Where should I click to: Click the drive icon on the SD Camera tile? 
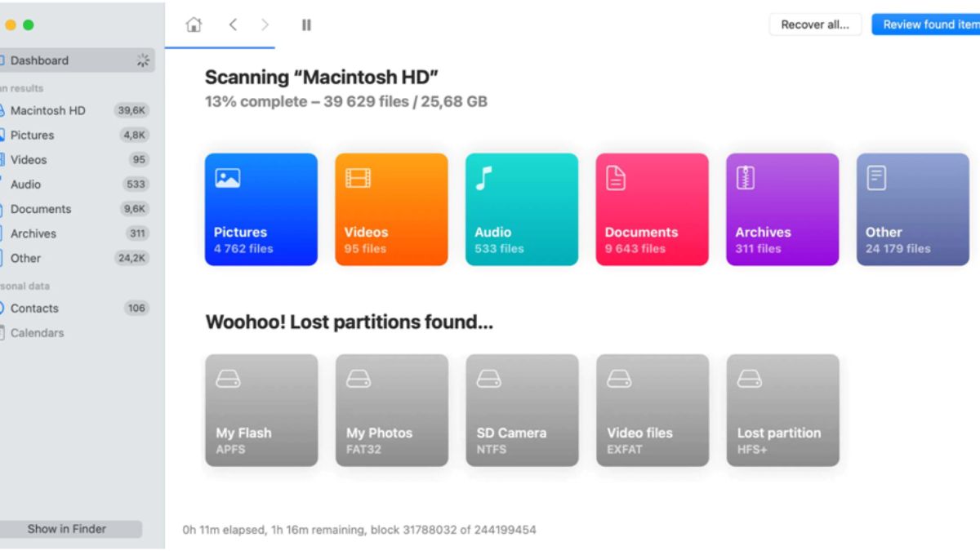490,378
